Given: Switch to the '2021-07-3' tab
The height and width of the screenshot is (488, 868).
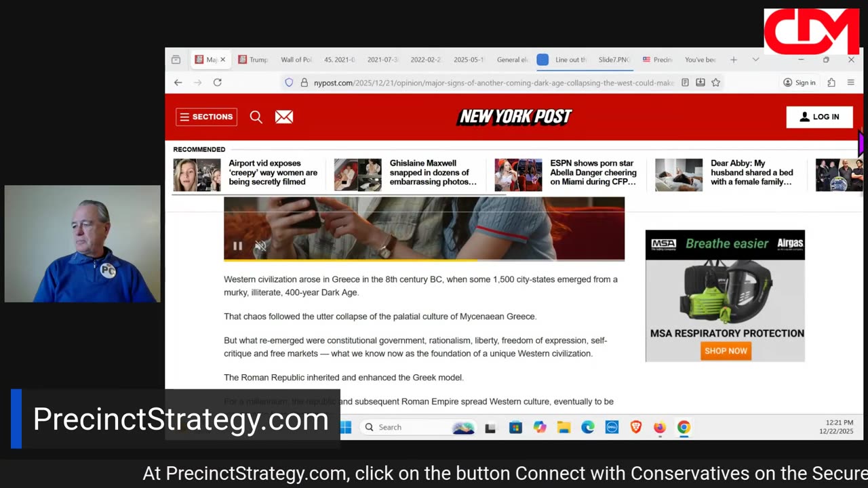Looking at the screenshot, I should coord(382,60).
